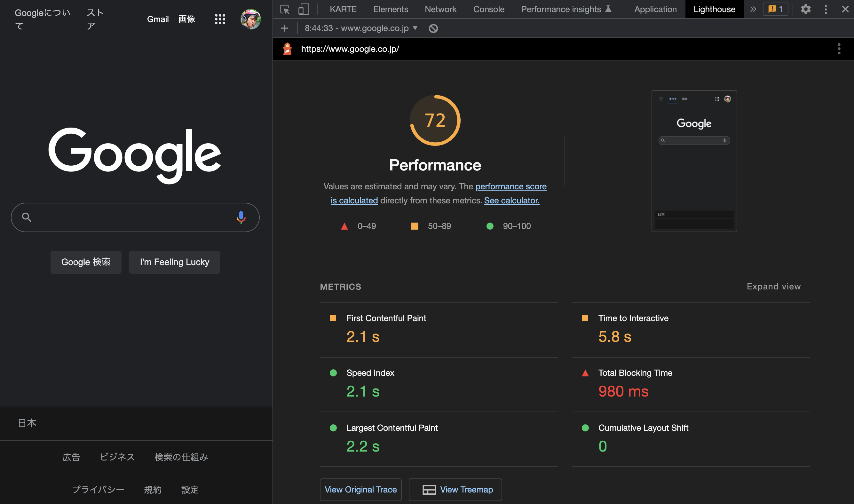The width and height of the screenshot is (854, 504).
Task: Click the magnifier icon in search box
Action: pos(27,217)
